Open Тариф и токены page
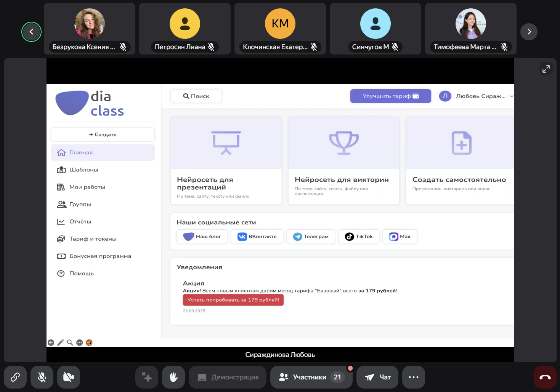Image resolution: width=560 pixels, height=392 pixels. (x=103, y=239)
